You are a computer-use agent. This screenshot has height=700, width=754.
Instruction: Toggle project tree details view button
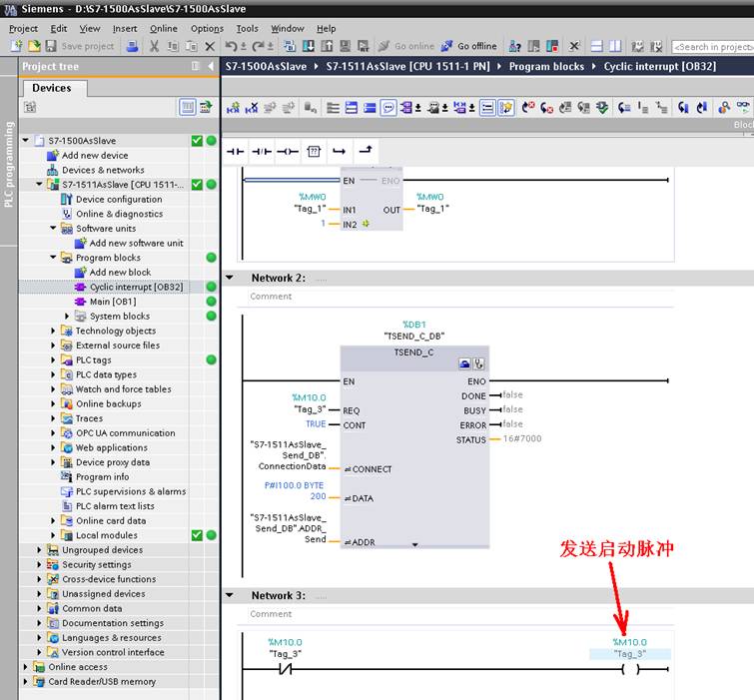coord(188,107)
